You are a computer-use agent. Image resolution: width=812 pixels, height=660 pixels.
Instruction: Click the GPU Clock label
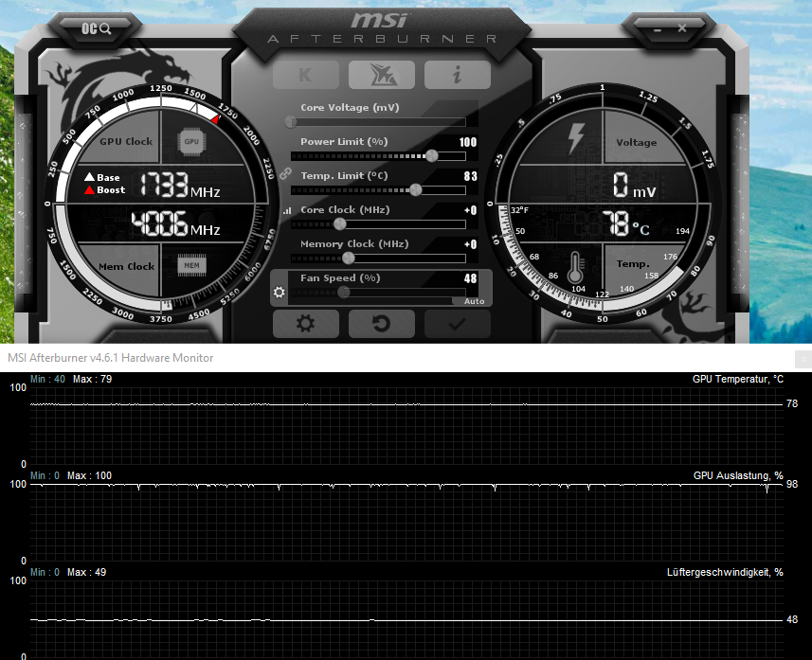point(126,141)
